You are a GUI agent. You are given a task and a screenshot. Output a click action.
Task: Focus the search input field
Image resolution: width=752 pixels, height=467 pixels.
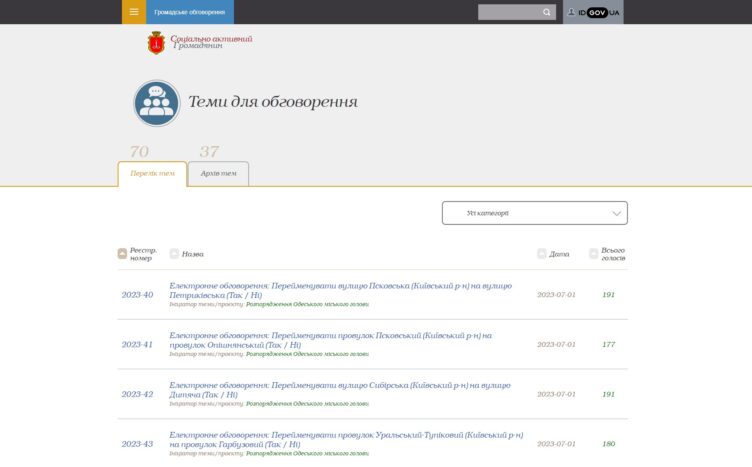508,12
